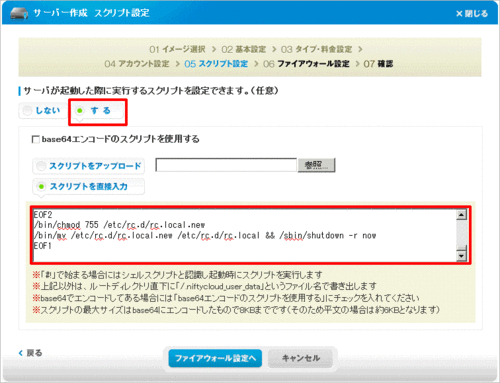This screenshot has height=383, width=500.
Task: Click the 戻る back link
Action: click(x=31, y=353)
